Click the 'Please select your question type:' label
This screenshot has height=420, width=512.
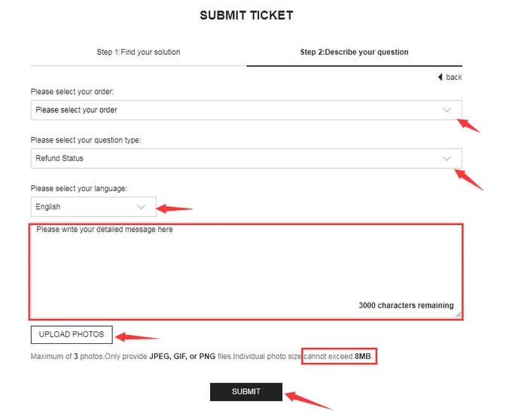click(86, 140)
